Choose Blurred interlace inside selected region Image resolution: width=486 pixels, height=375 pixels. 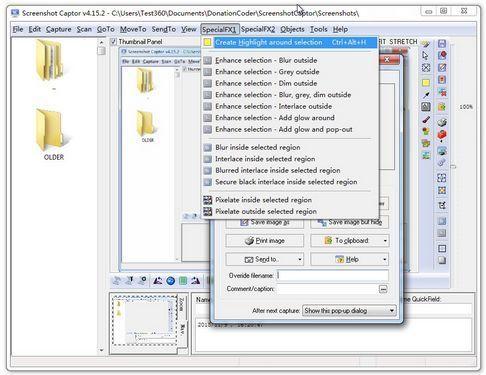tap(290, 170)
